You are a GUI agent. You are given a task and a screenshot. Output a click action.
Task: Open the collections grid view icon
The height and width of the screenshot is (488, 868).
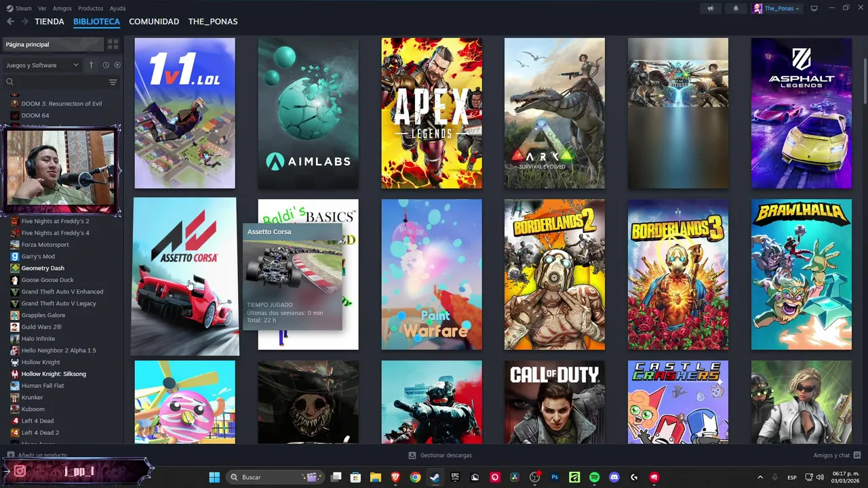113,44
